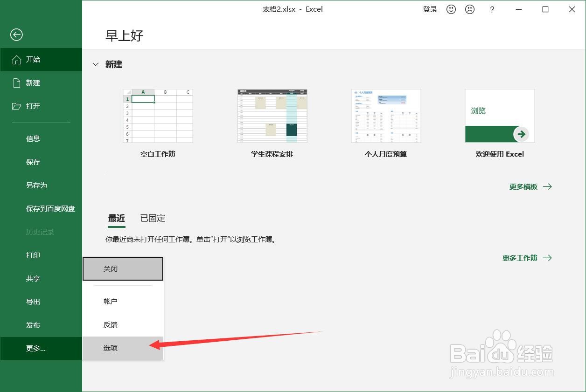The height and width of the screenshot is (392, 586).
Task: Switch to the 已固定 tab
Action: (x=153, y=218)
